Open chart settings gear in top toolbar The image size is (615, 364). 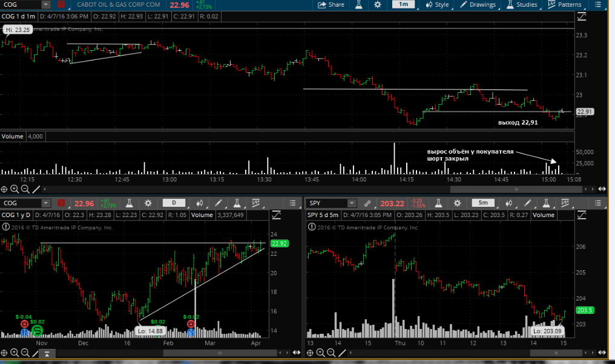coord(377,5)
